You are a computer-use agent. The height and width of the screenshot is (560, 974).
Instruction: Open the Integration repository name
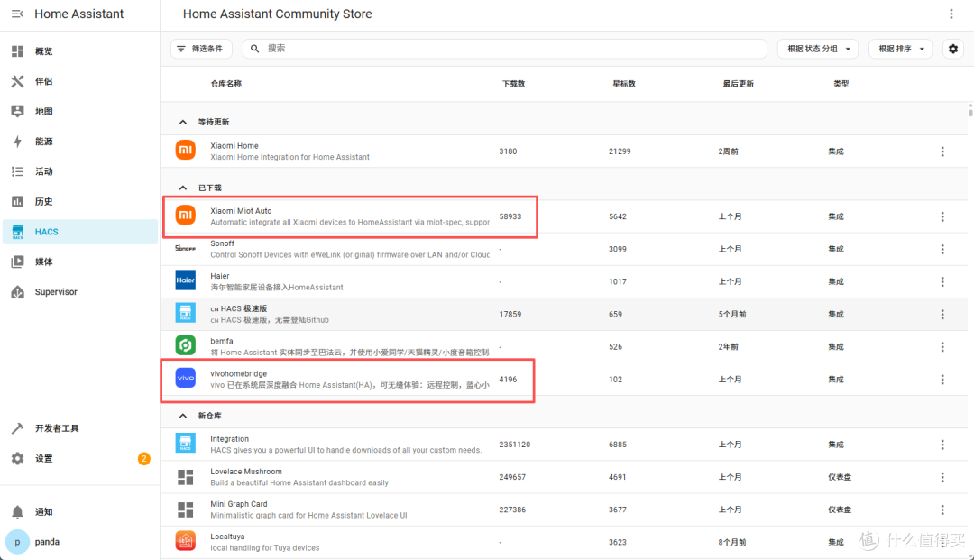[x=229, y=439]
